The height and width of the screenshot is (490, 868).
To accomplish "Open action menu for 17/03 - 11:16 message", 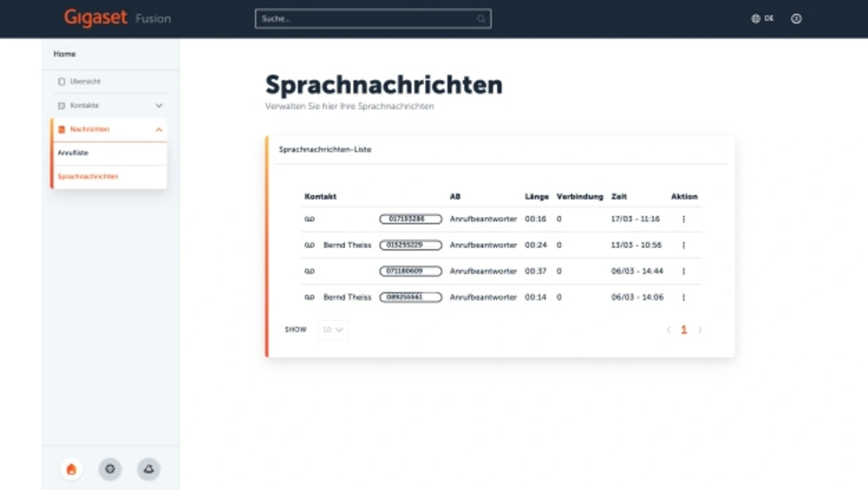I will pos(684,220).
